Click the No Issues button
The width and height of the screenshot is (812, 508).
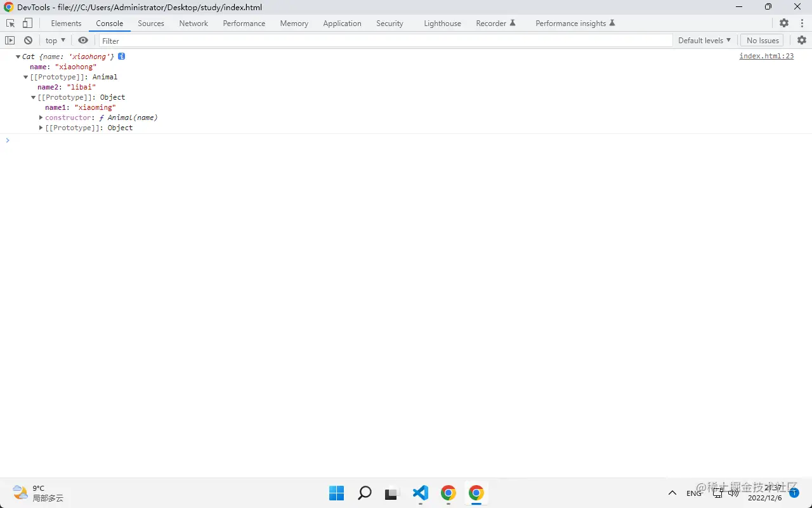click(763, 40)
